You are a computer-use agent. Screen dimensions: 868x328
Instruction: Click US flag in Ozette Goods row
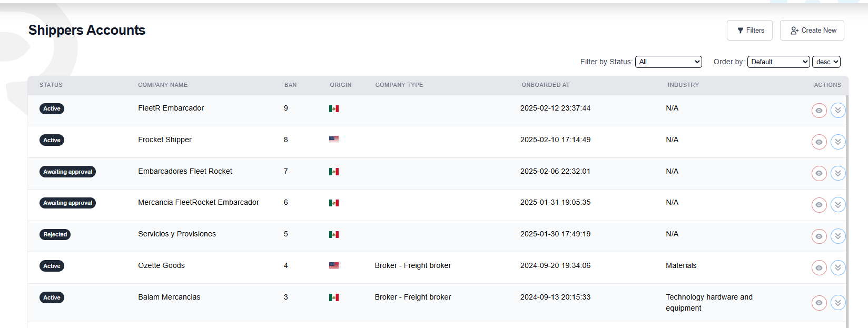(334, 266)
